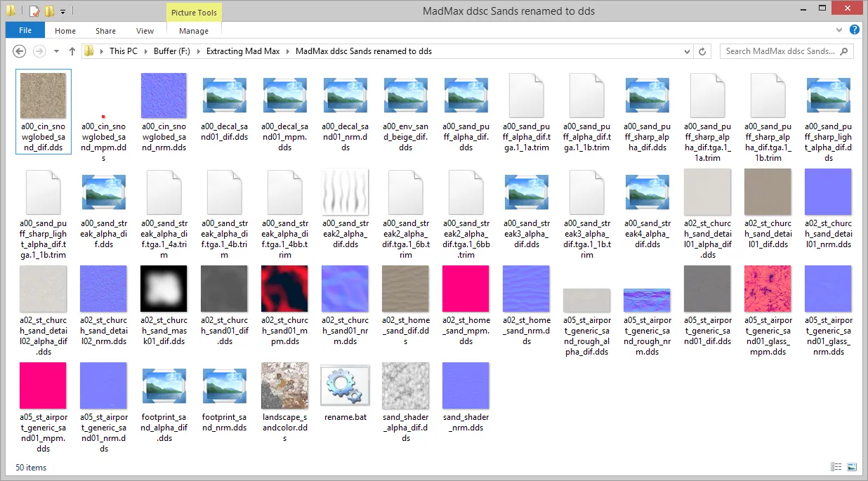Click Extracting Mad Max in the address path
The height and width of the screenshot is (481, 868).
coord(244,51)
